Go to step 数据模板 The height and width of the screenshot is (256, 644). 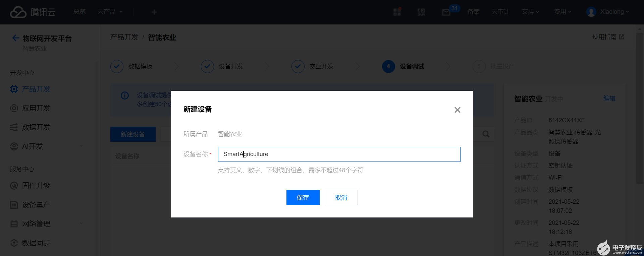click(x=132, y=66)
